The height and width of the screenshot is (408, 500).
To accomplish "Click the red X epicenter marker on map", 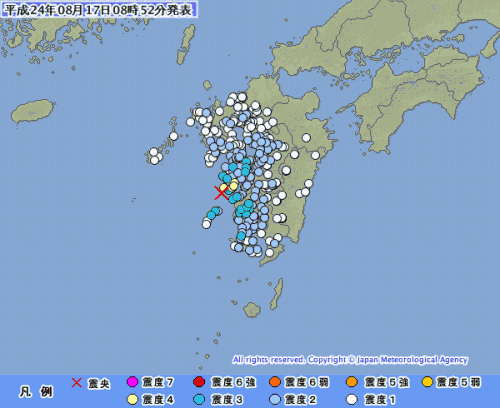I will (221, 193).
